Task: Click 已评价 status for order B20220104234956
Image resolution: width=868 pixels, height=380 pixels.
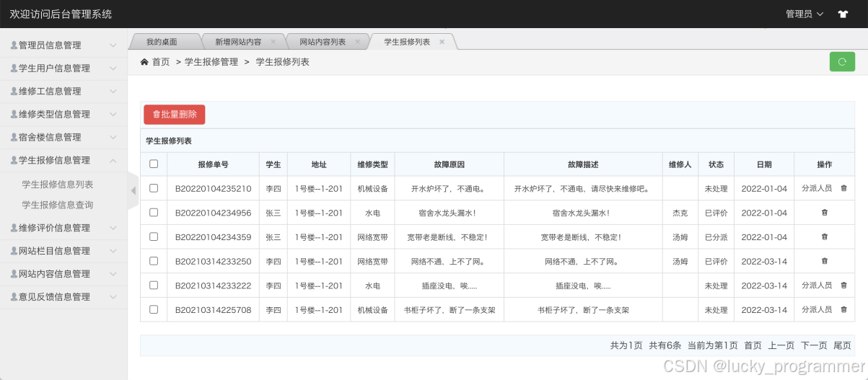Action: coord(716,213)
